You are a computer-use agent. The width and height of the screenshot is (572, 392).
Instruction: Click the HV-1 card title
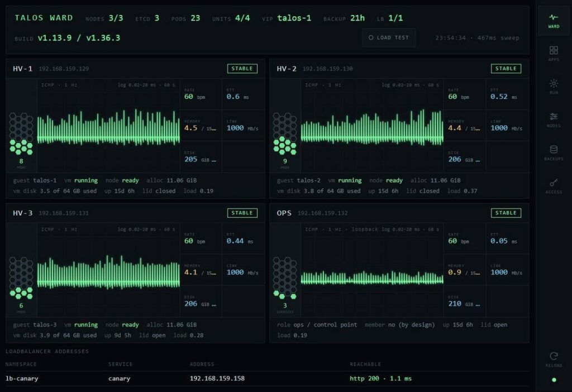[x=22, y=69]
